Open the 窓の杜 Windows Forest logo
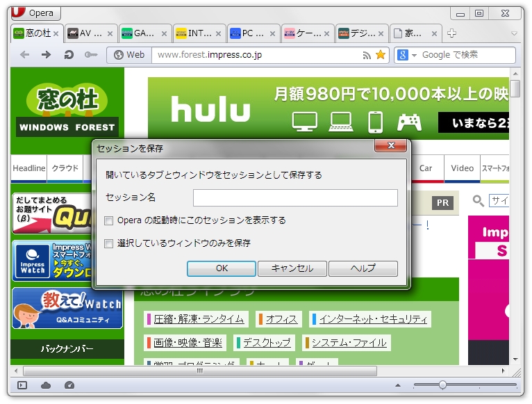This screenshot has width=532, height=404. coord(67,111)
